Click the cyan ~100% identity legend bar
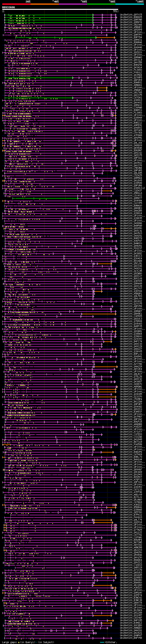The width and height of the screenshot is (146, 644). (130, 4)
